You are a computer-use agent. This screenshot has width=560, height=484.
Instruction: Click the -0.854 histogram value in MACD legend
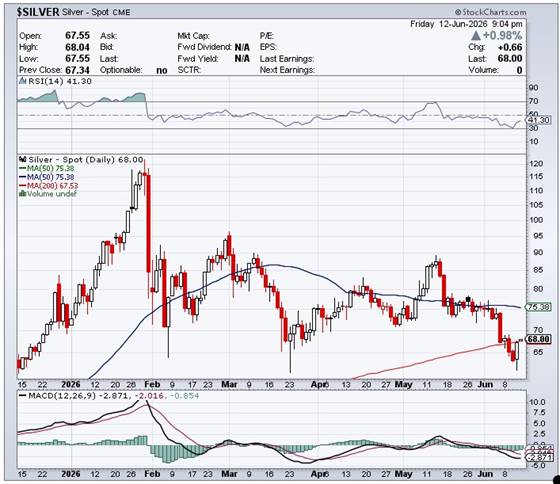point(185,396)
